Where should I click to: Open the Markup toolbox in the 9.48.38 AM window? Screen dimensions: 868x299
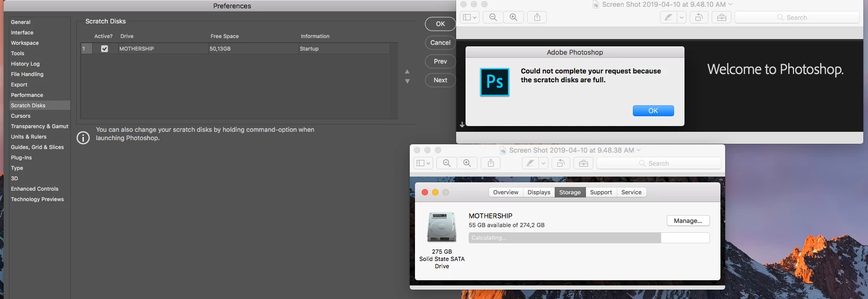(x=583, y=163)
